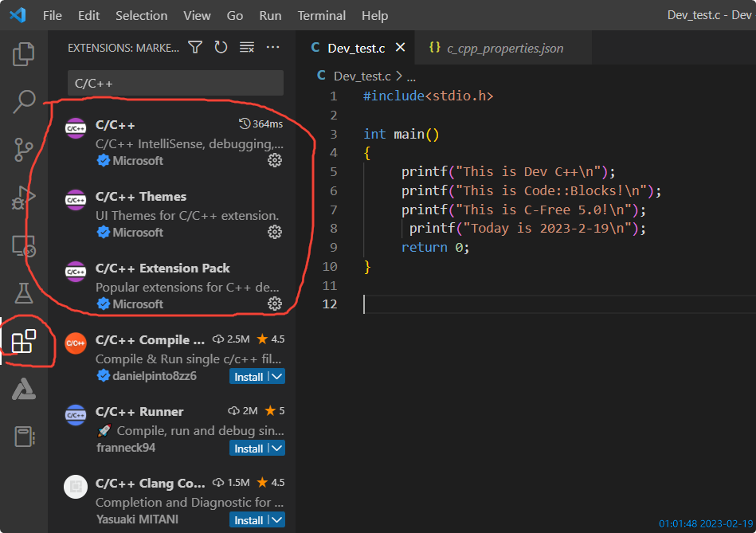756x533 pixels.
Task: Click publisher Yasuaki MITANI
Action: pyautogui.click(x=137, y=519)
